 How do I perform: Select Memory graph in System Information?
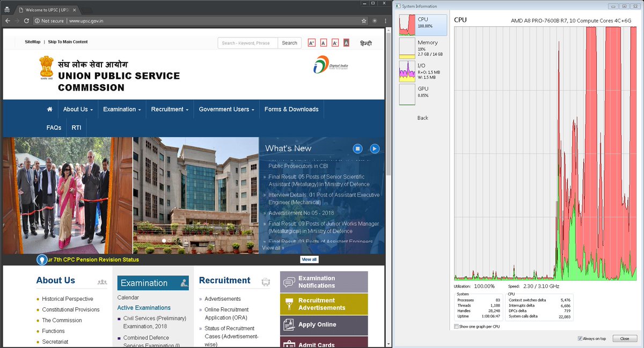(423, 48)
